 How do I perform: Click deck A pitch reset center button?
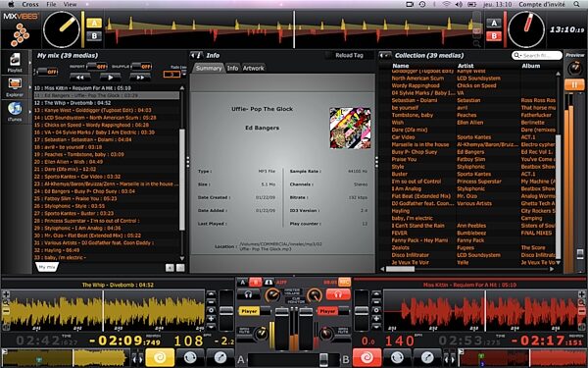pos(211,310)
